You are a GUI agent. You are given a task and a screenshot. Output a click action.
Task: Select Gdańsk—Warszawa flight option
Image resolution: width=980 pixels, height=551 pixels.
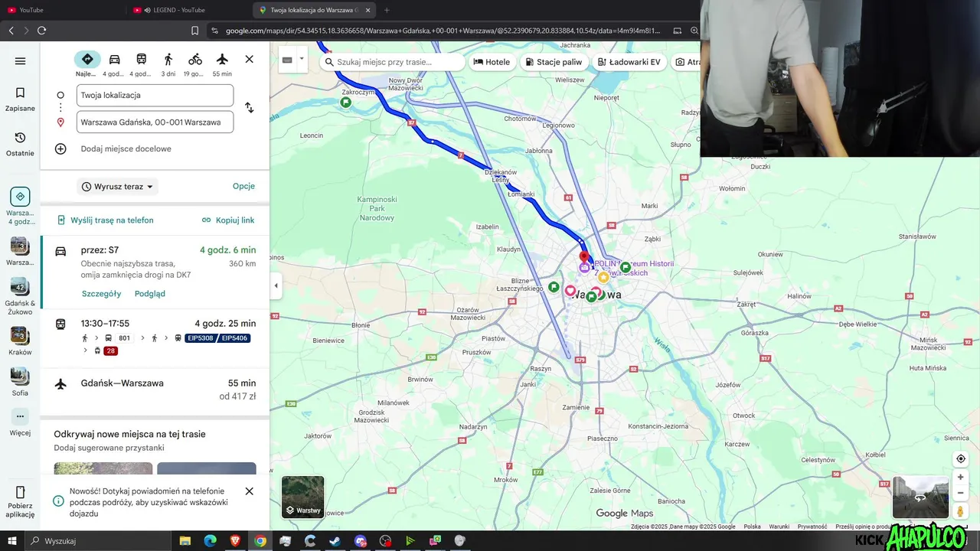(155, 390)
